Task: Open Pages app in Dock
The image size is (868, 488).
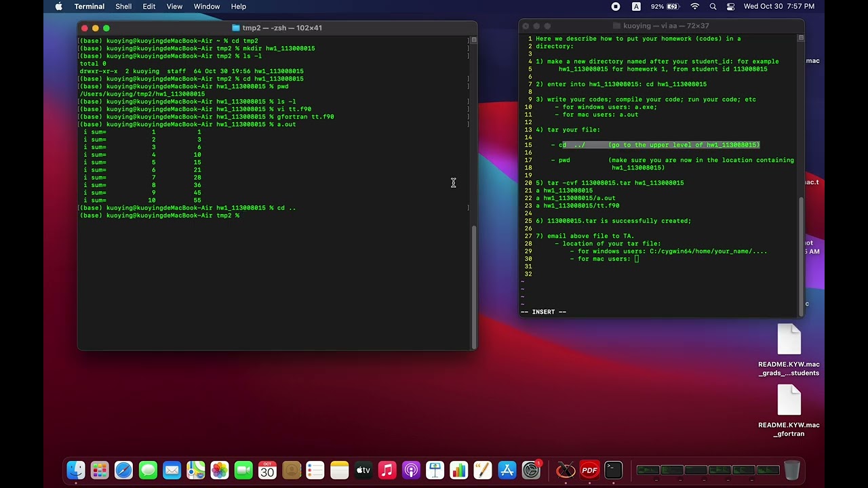Action: [x=483, y=470]
